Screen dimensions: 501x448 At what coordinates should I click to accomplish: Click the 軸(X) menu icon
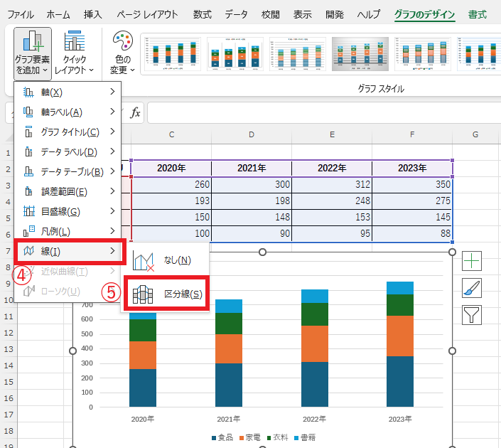28,92
